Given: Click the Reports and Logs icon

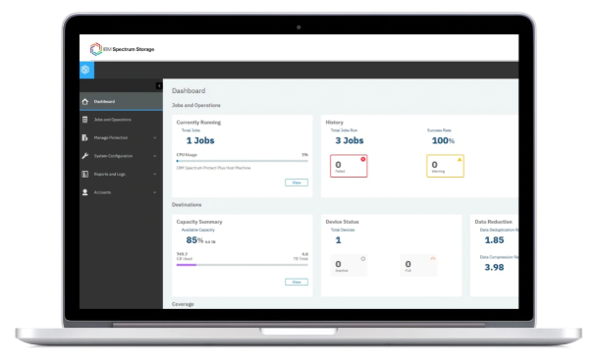Looking at the screenshot, I should (84, 175).
